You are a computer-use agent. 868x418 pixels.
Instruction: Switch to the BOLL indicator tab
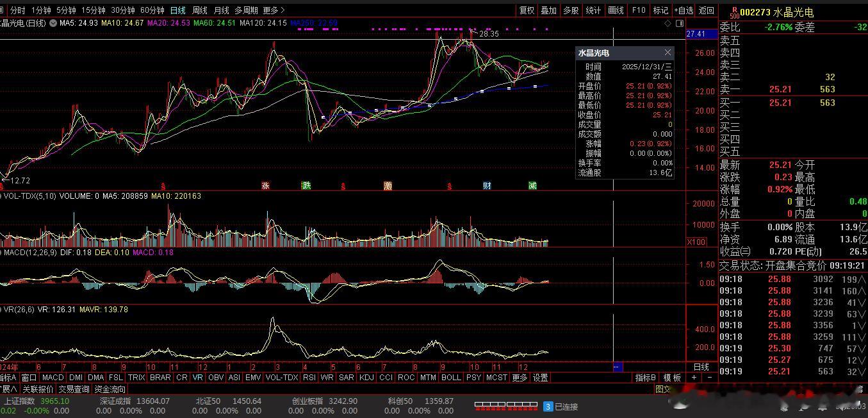pos(450,378)
